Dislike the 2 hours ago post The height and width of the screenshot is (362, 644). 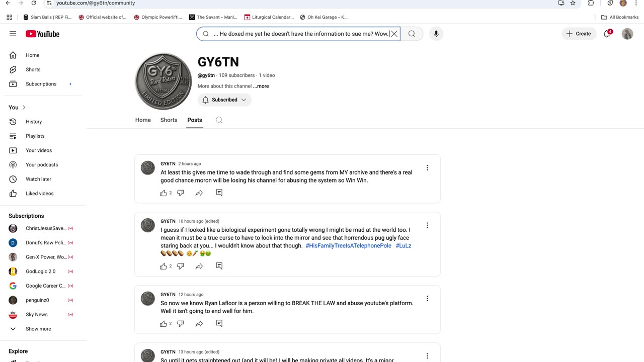point(181,193)
